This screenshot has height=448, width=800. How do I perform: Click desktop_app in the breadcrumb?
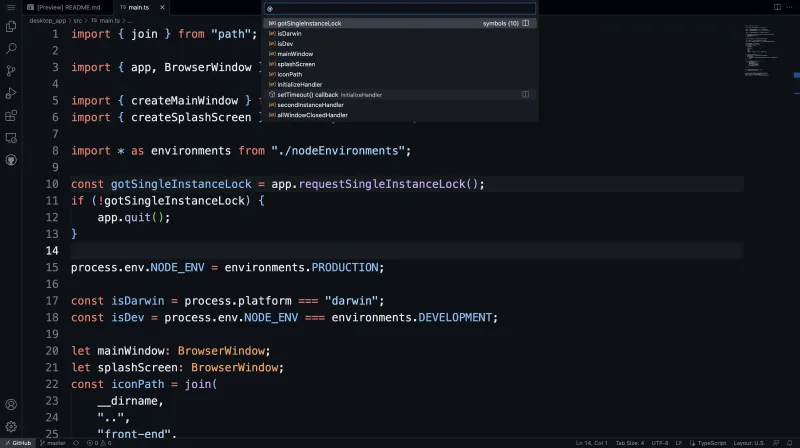point(47,20)
